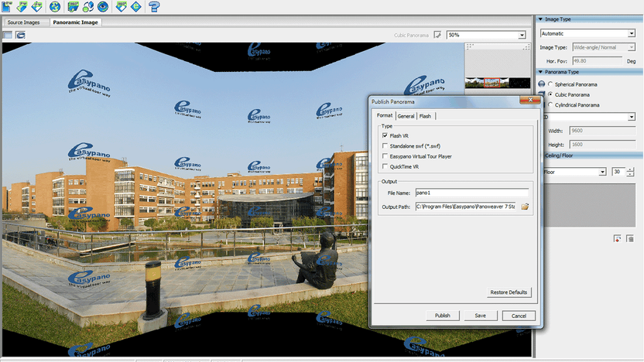The image size is (644, 362).
Task: Select the Format tab in Publish dialog
Action: coord(385,116)
